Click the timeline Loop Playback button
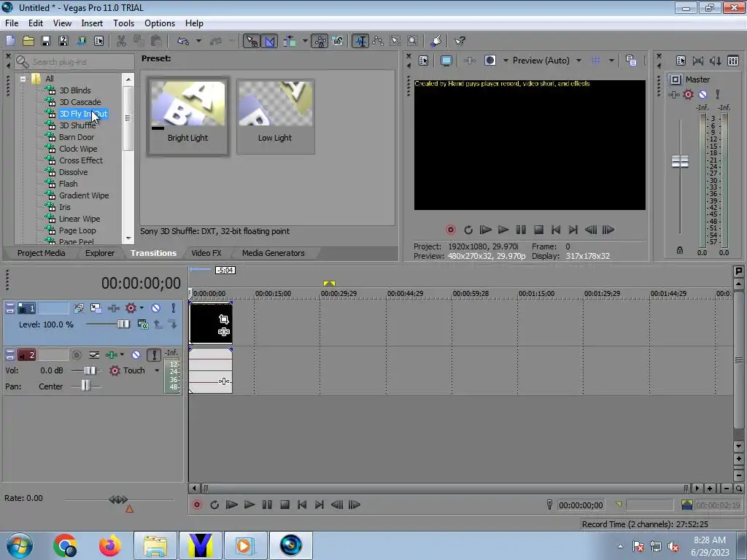This screenshot has height=560, width=747. point(214,505)
